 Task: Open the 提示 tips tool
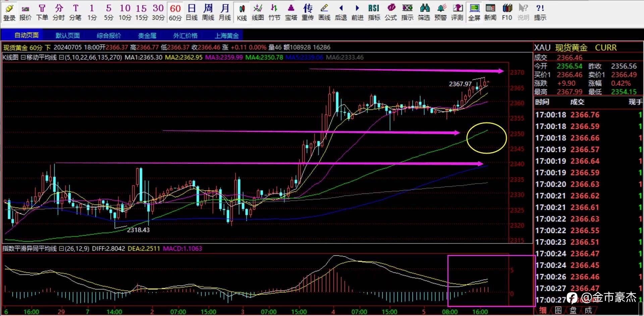click(x=540, y=12)
